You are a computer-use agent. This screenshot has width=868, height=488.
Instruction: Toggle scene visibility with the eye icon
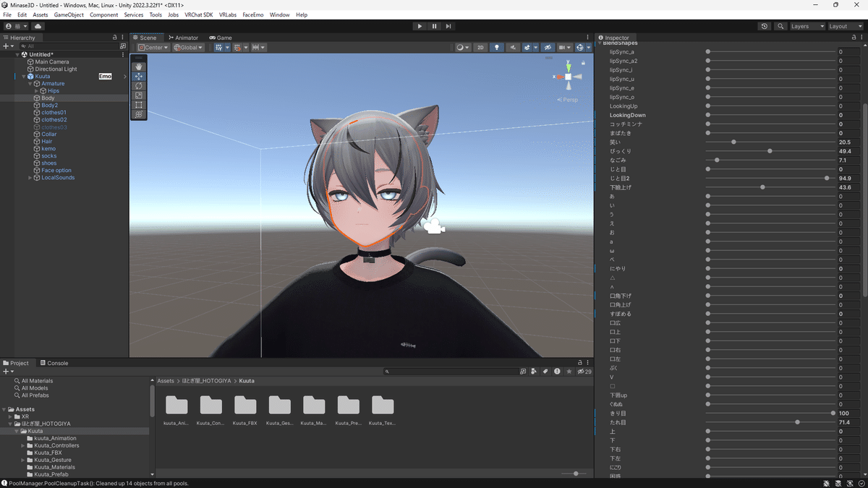[x=548, y=47]
